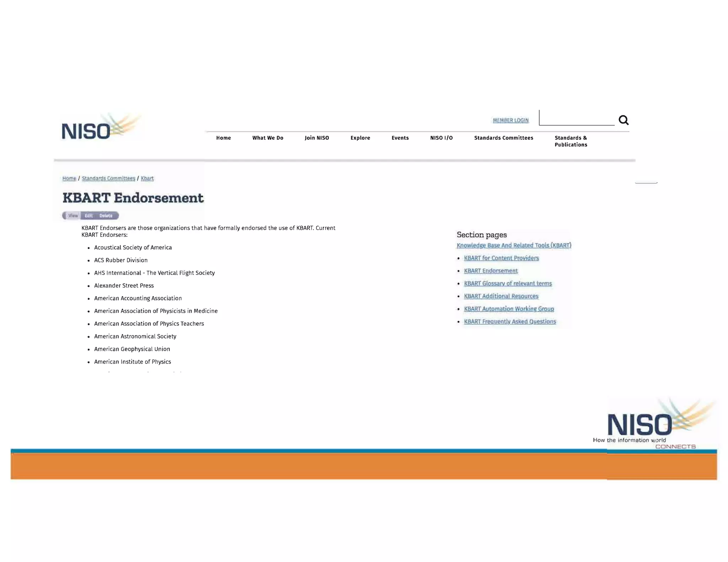
Task: Open Standards & Publications menu
Action: (571, 141)
